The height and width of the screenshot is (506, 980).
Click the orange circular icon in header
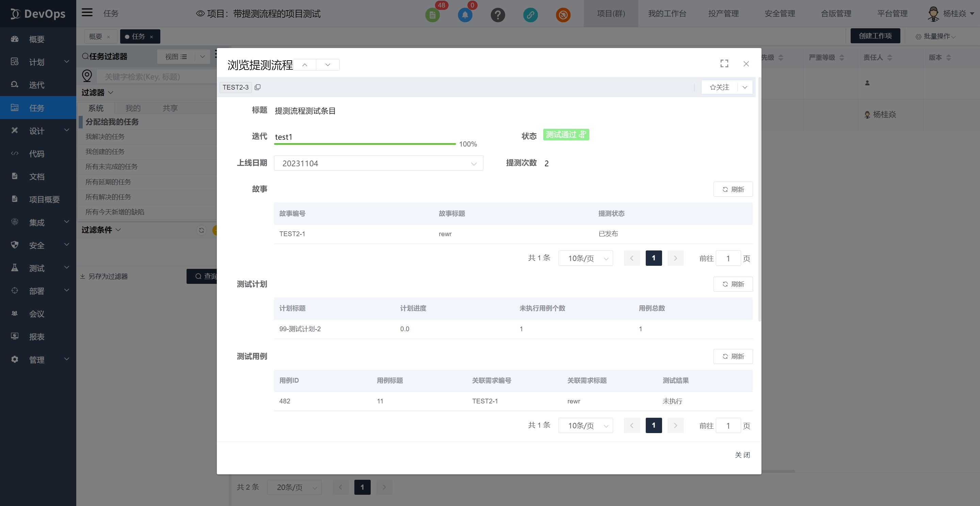(563, 15)
